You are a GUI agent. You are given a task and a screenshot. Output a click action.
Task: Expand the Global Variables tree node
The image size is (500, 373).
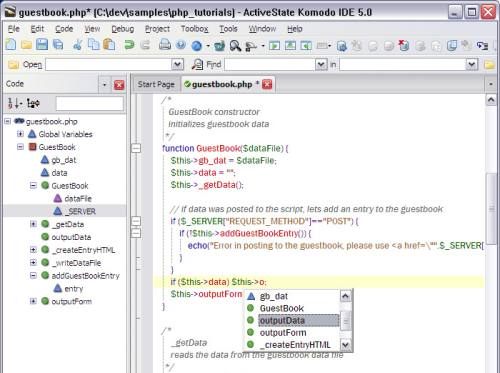point(20,134)
